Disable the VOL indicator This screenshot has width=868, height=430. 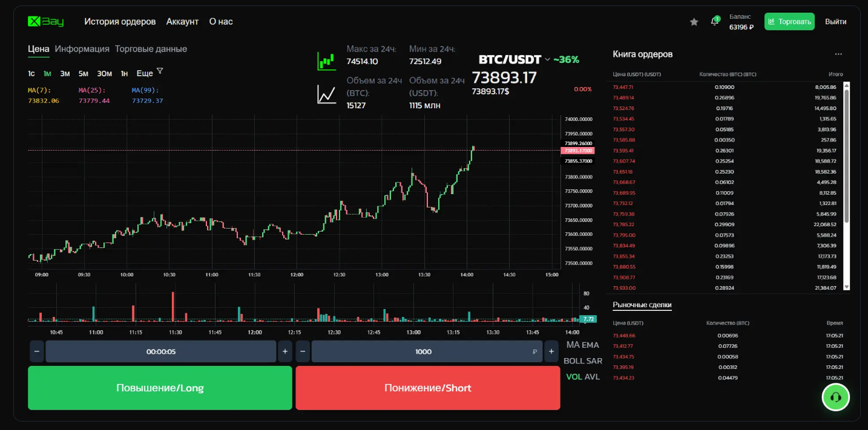(x=574, y=377)
